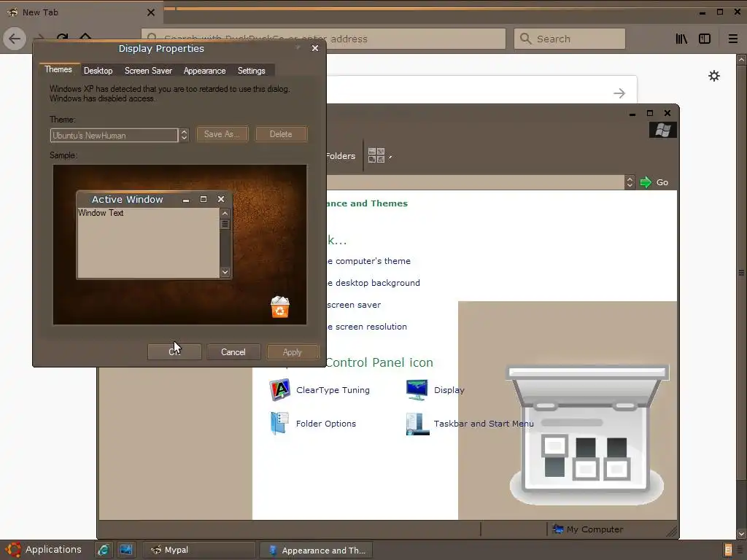
Task: Close the New Tab browser tab
Action: point(150,12)
